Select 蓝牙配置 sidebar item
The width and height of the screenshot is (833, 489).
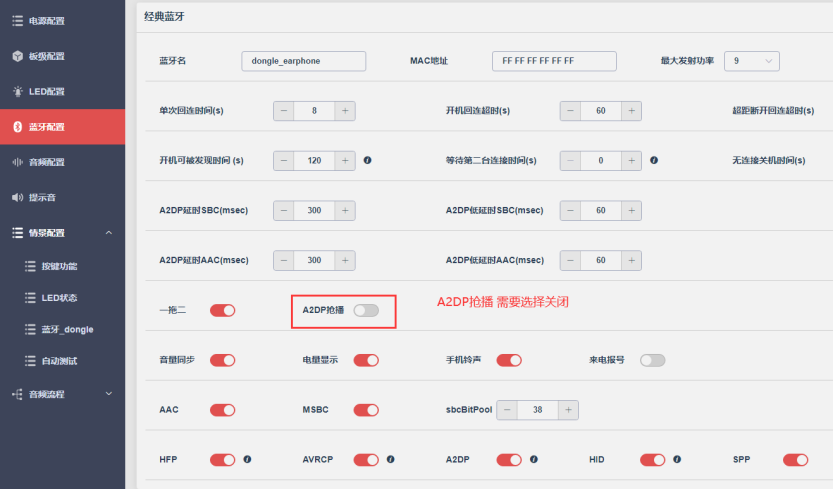coord(62,127)
